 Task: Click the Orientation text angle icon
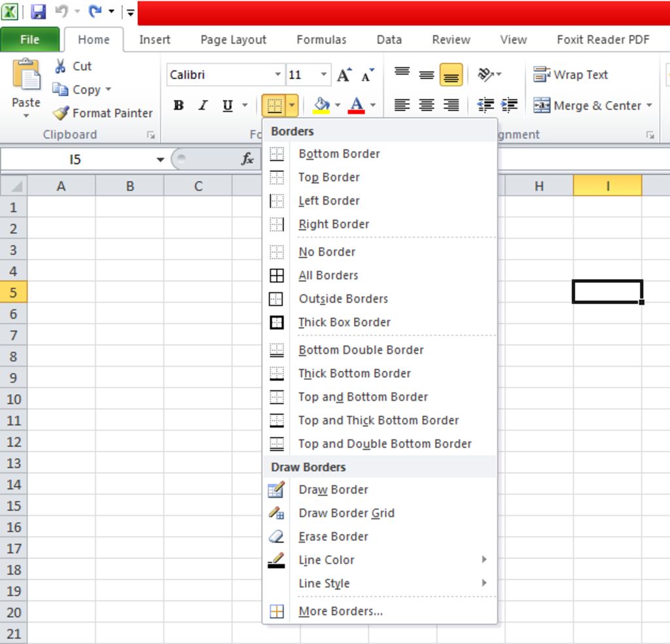485,75
